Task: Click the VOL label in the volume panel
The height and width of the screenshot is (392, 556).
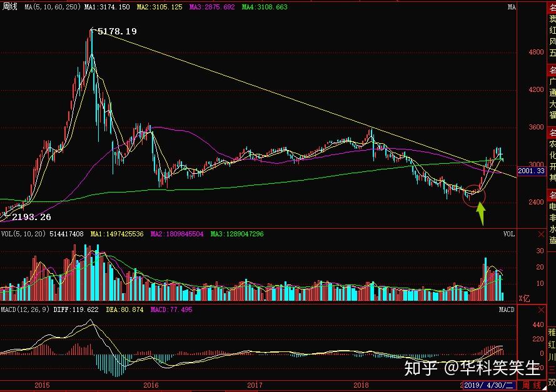Action: 508,234
